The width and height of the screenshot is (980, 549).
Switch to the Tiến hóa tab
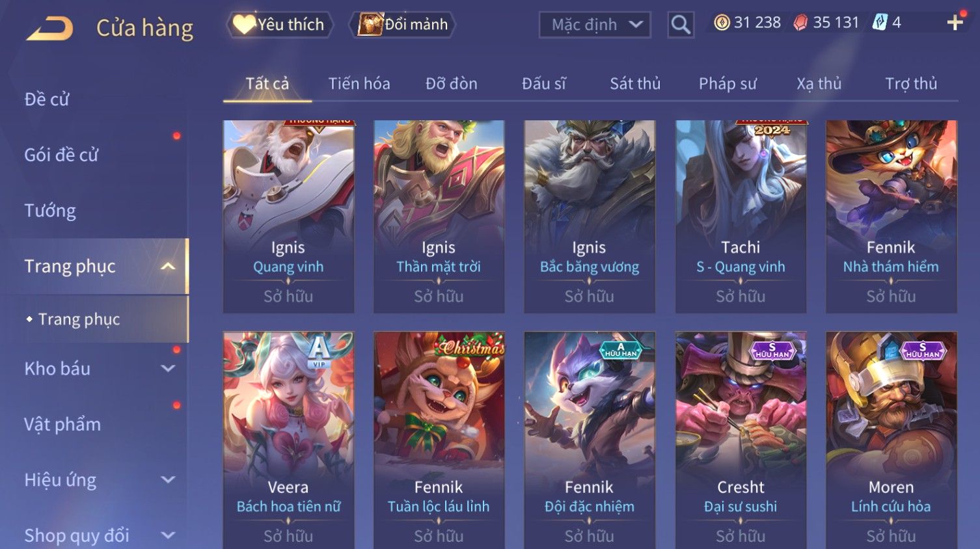(359, 84)
